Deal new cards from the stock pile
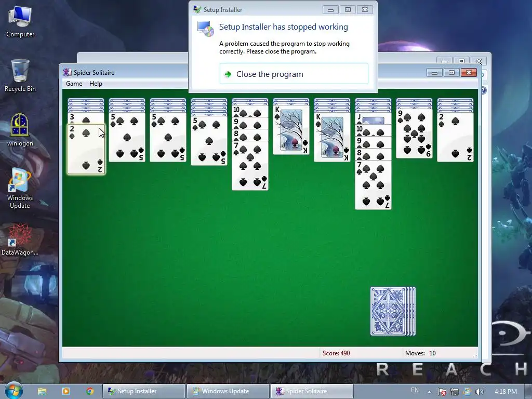The image size is (532, 399). tap(393, 311)
